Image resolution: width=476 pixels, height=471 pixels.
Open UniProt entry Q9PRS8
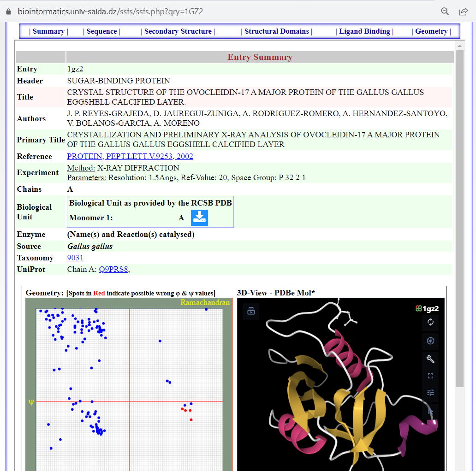tap(113, 269)
